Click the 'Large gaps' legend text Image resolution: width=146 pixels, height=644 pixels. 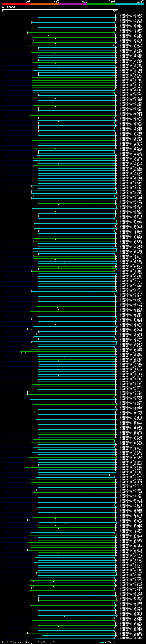coord(10,642)
